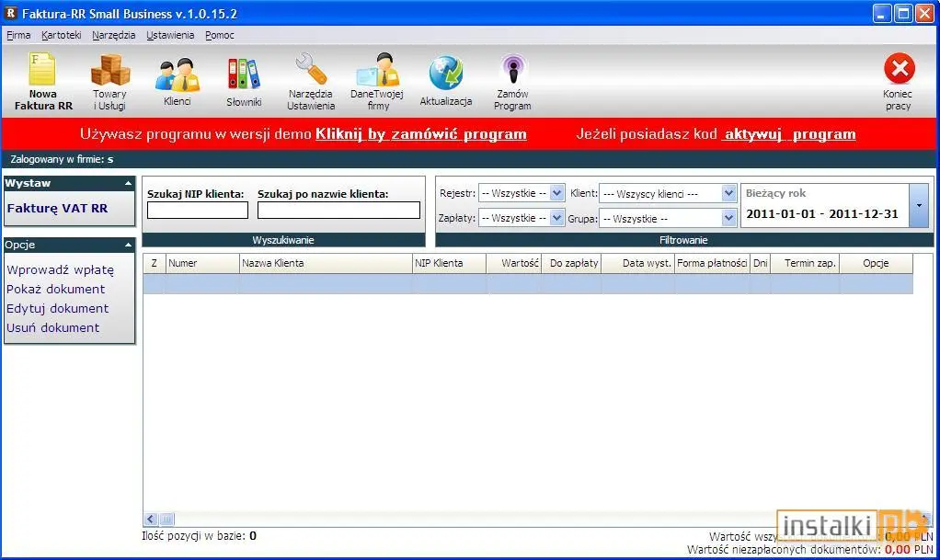Viewport: 940px width, 560px height.
Task: Click the Kliknij by zamówić program link
Action: (421, 134)
